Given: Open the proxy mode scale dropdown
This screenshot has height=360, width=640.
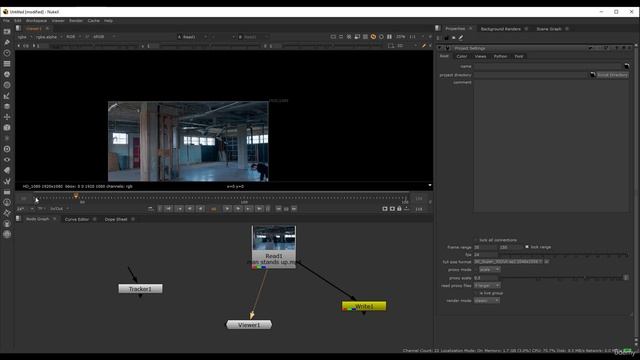Looking at the screenshot, I should point(489,270).
